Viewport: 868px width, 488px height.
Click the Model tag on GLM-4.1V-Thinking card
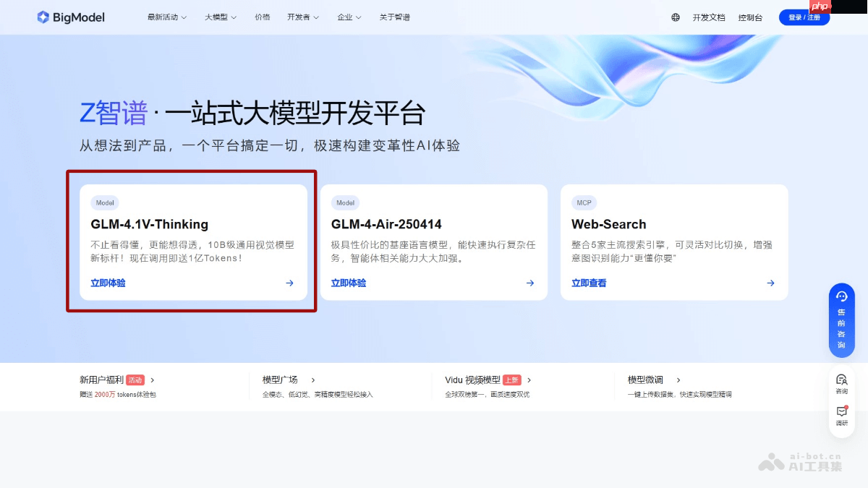coord(105,203)
